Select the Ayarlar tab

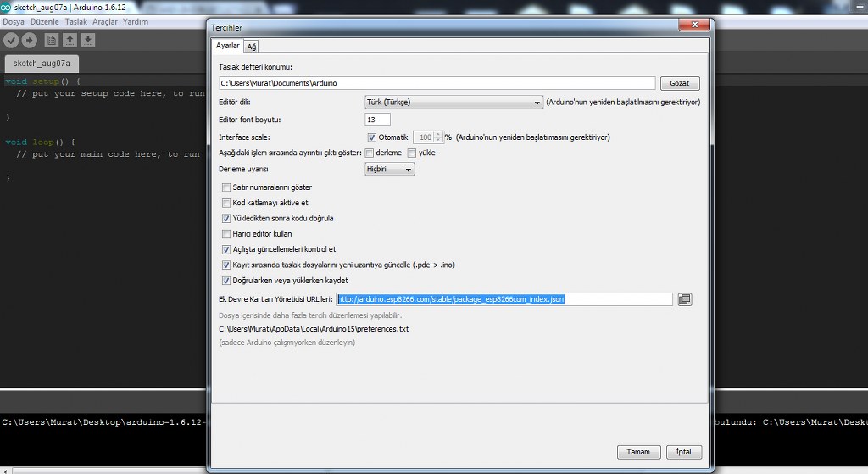[x=227, y=46]
